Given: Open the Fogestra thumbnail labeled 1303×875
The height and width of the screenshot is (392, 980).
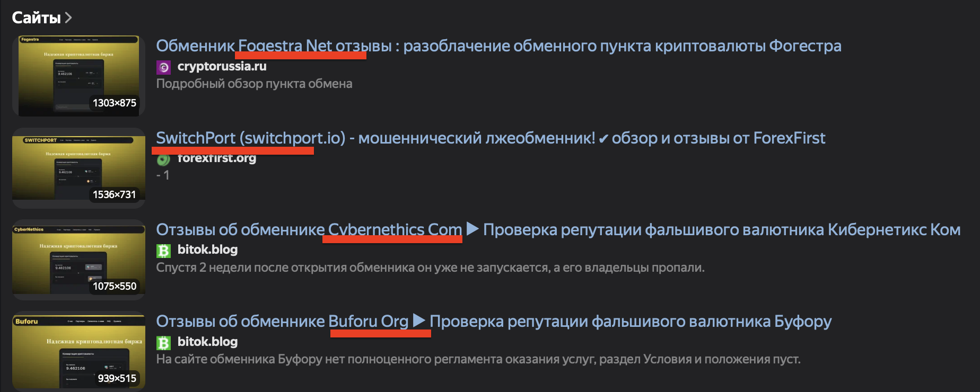Looking at the screenshot, I should coord(78,76).
